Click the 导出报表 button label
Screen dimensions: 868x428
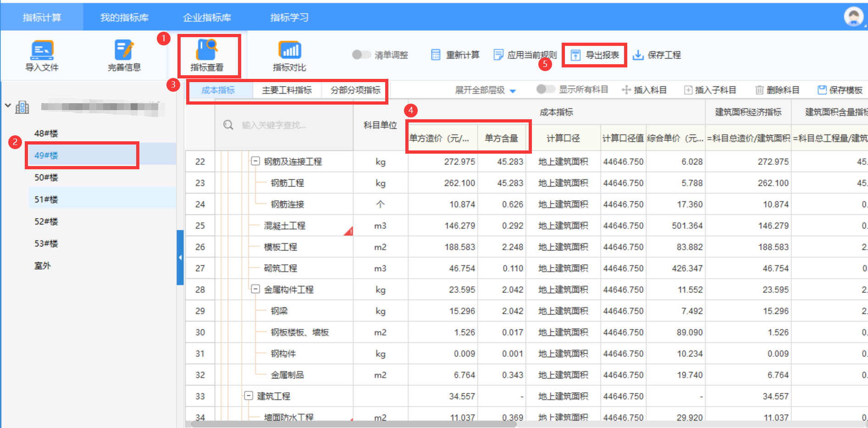coord(603,55)
